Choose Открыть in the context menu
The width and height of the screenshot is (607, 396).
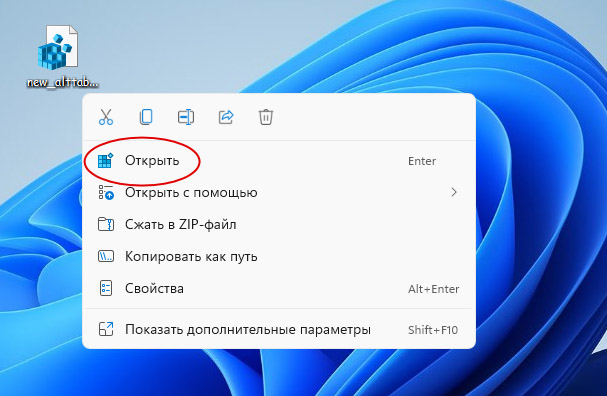pos(279,161)
